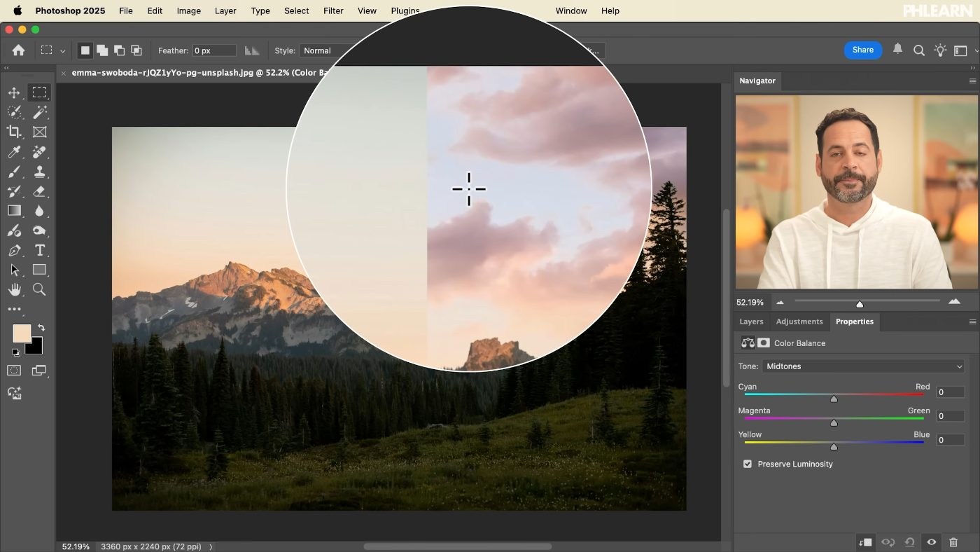The height and width of the screenshot is (552, 980).
Task: Reset Color Balance to adjustment defaults
Action: click(x=909, y=542)
